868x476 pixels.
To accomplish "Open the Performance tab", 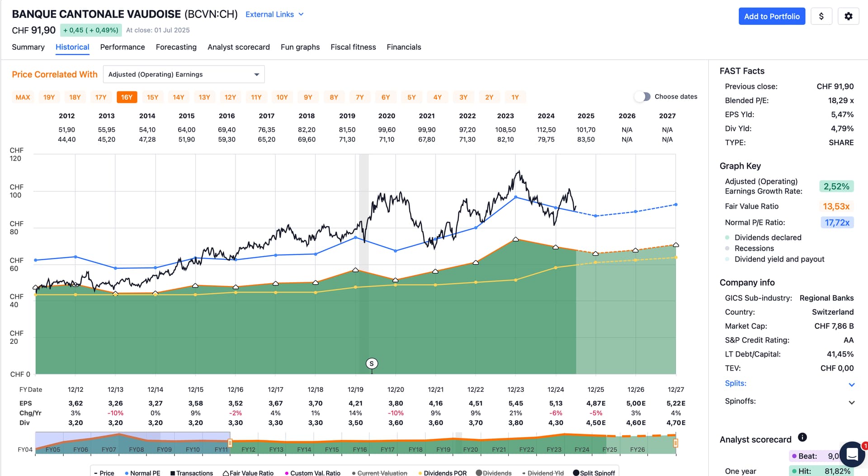I will (x=123, y=47).
